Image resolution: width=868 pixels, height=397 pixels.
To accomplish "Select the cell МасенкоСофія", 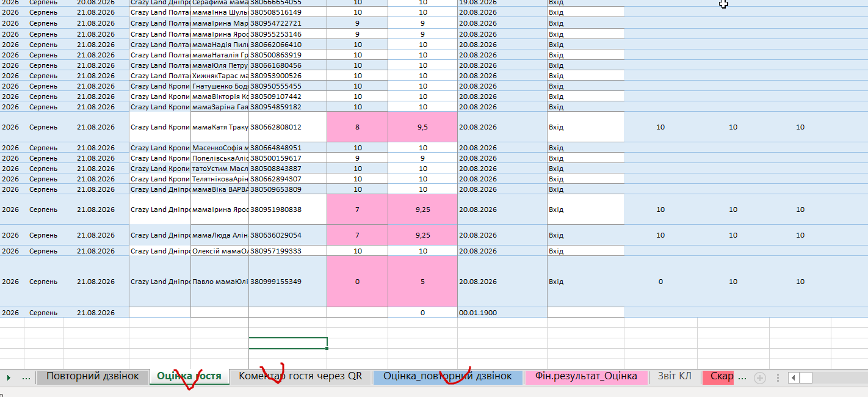I will [220, 148].
